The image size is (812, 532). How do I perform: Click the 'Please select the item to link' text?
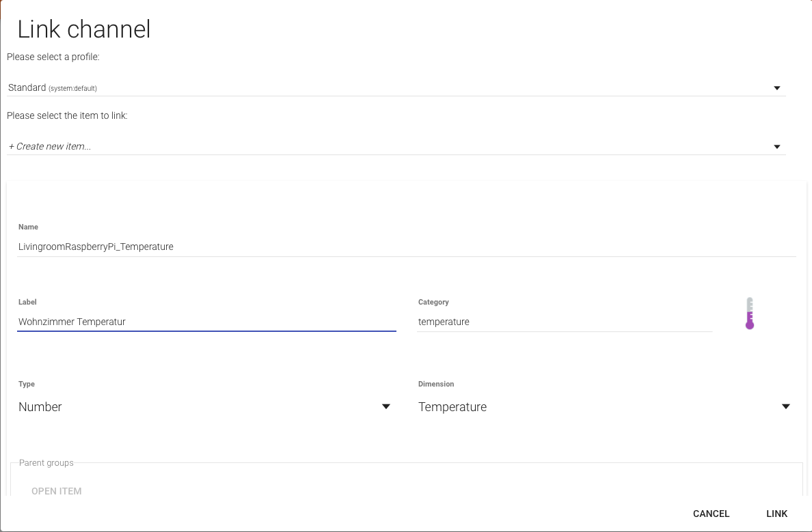coord(67,115)
